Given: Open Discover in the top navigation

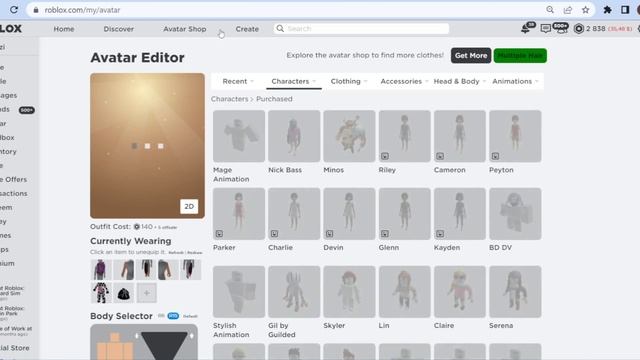Looking at the screenshot, I should [118, 29].
